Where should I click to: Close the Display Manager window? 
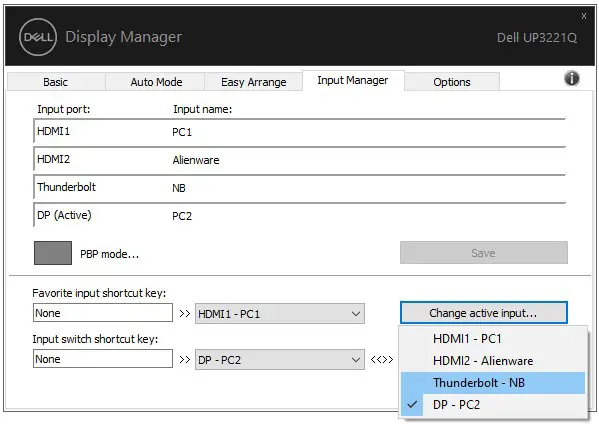[x=584, y=16]
